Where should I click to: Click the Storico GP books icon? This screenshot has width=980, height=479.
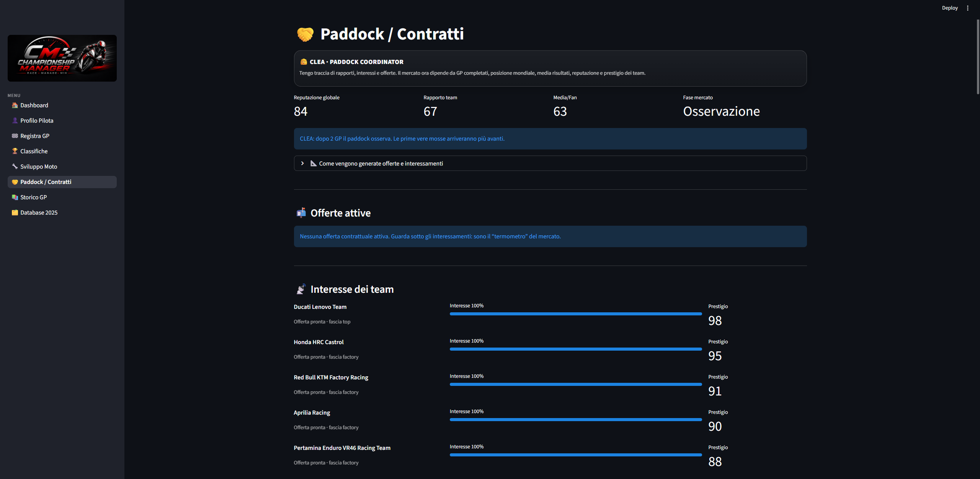tap(15, 197)
